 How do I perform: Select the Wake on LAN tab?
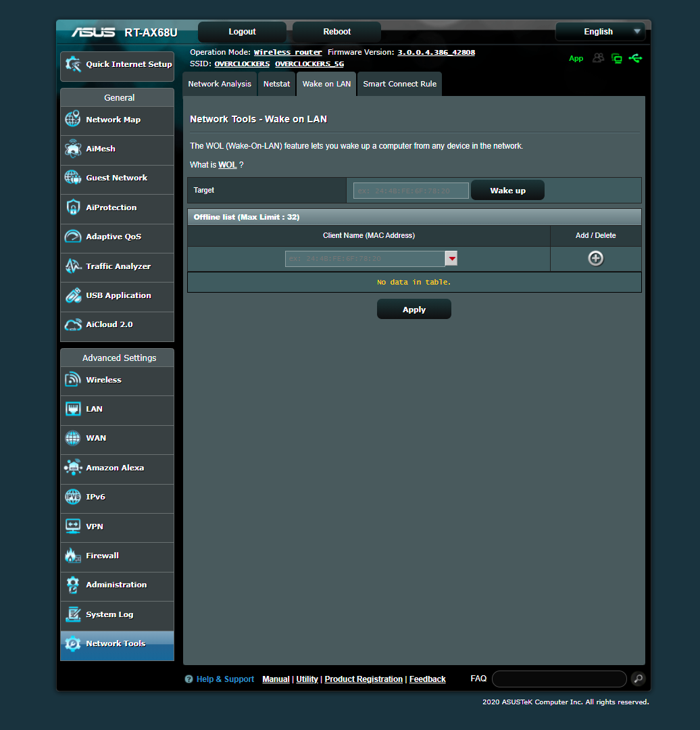click(x=326, y=84)
